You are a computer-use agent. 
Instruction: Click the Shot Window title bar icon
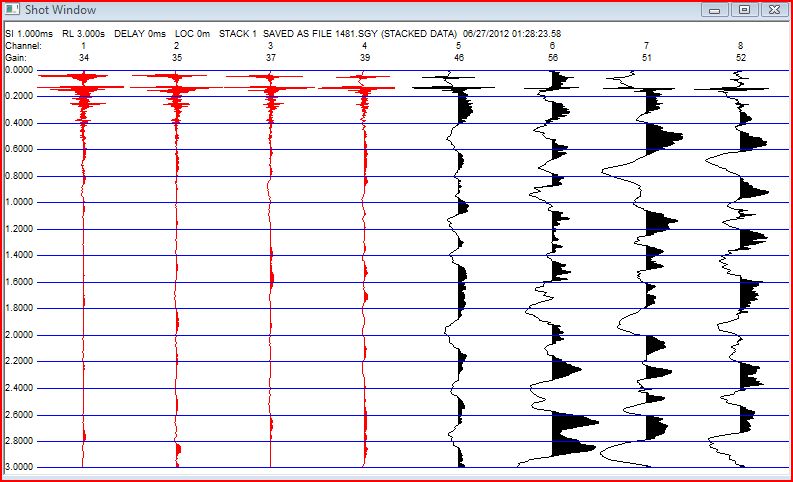point(12,10)
